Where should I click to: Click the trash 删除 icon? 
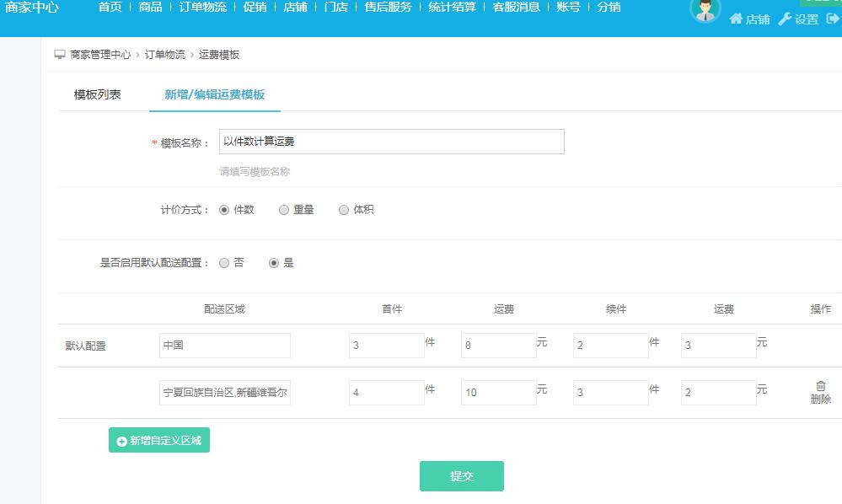click(x=820, y=386)
